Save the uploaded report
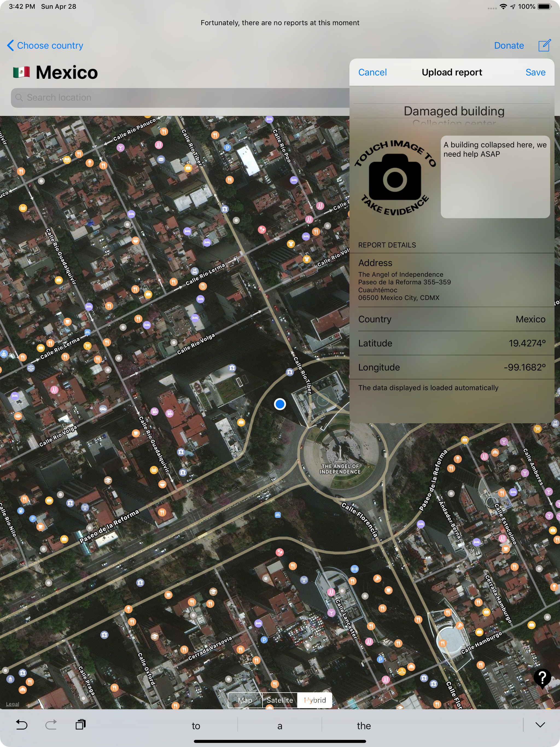 click(x=535, y=72)
